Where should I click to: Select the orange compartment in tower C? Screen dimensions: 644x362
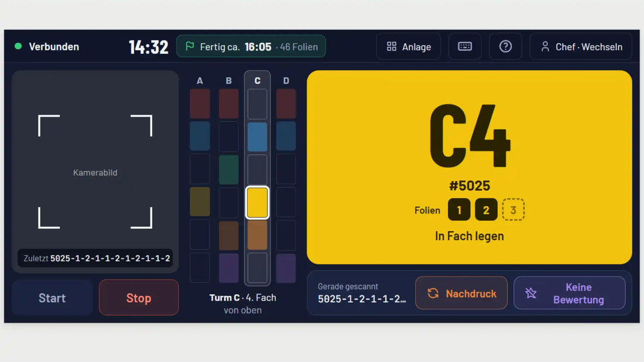point(257,235)
